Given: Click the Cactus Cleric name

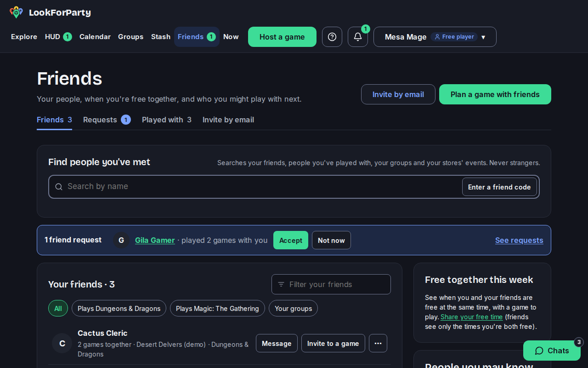Looking at the screenshot, I should coord(102,333).
